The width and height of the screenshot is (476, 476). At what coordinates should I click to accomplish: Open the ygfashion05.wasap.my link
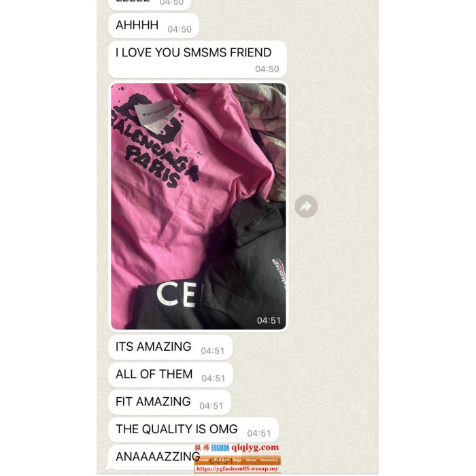point(237,469)
